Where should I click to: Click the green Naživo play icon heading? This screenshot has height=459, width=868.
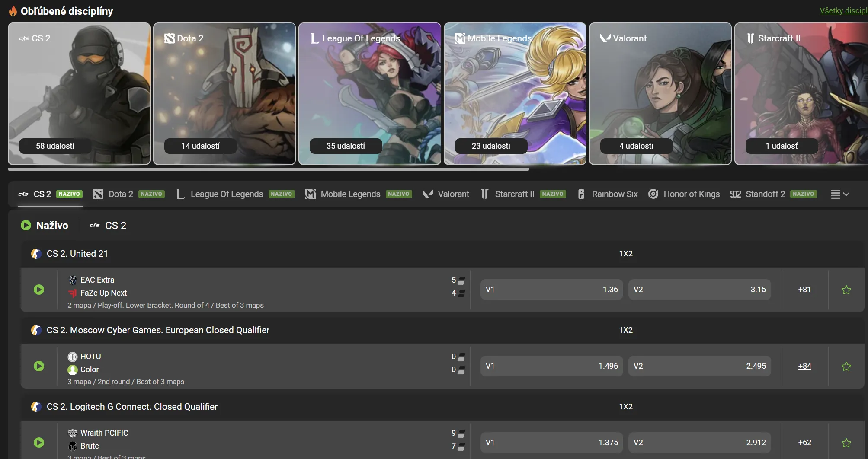pyautogui.click(x=26, y=225)
